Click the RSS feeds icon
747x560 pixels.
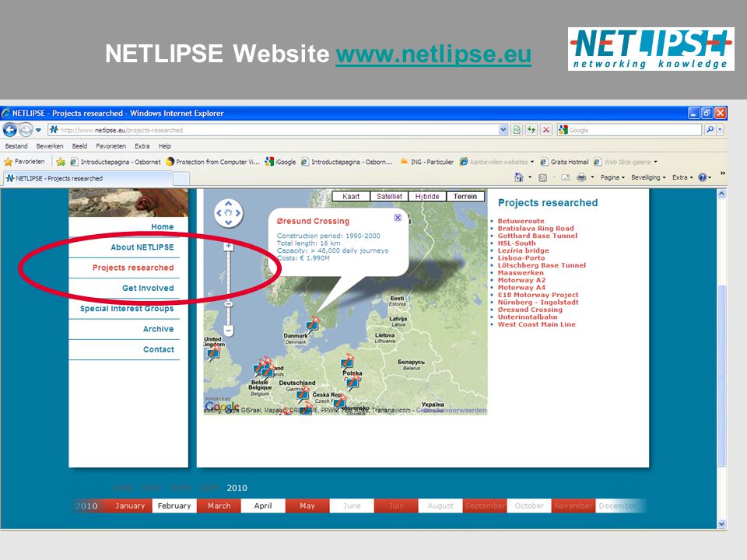[542, 177]
